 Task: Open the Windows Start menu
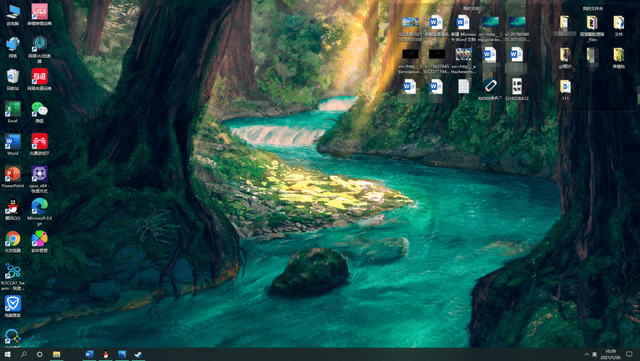(7, 354)
